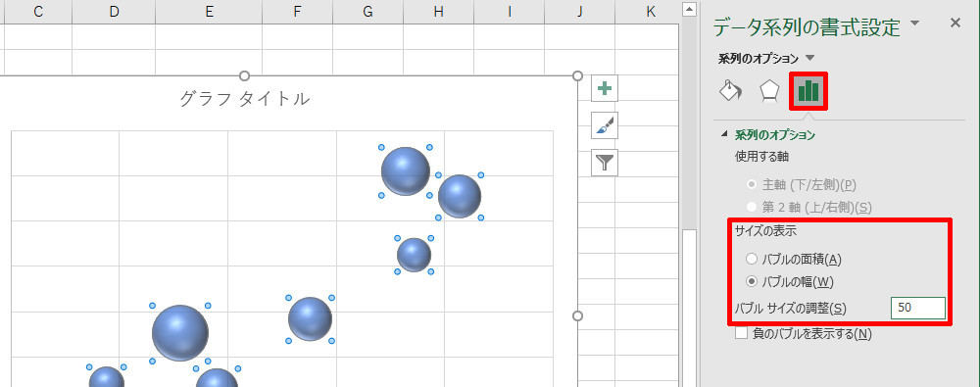Viewport: 980px width, 387px height.
Task: Click the top-right chart resize handle
Action: click(x=577, y=75)
